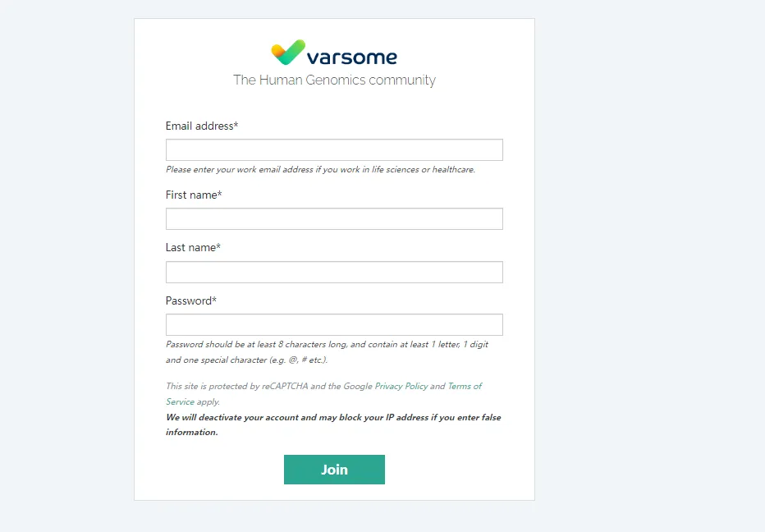Viewport: 765px width, 532px height.
Task: Focus the First name text box
Action: click(334, 218)
